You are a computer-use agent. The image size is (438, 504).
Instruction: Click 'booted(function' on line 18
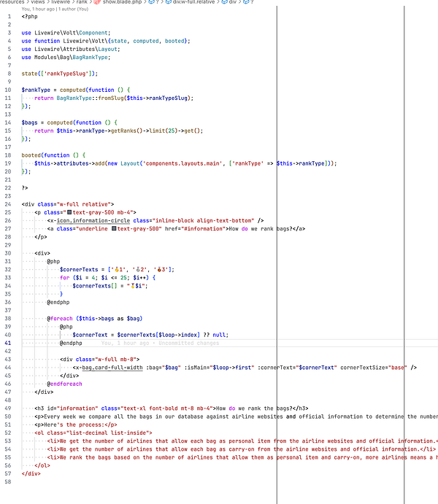point(45,155)
